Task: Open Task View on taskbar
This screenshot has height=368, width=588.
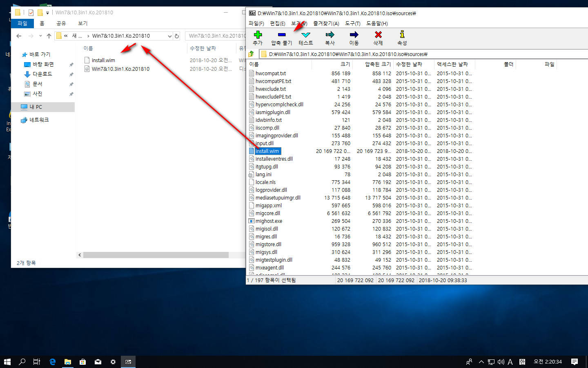Action: click(37, 361)
